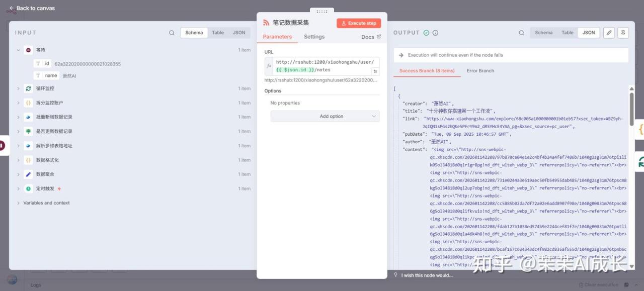
Task: Open the Docs link
Action: (371, 37)
